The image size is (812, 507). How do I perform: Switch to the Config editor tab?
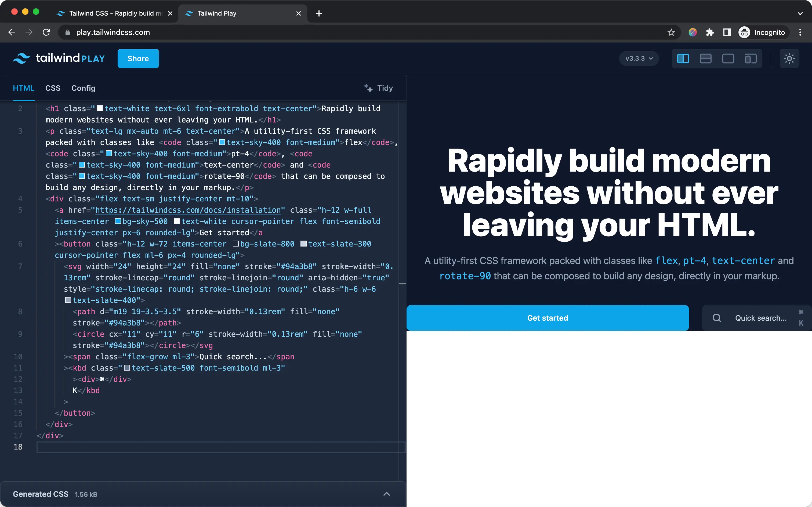[x=84, y=88]
